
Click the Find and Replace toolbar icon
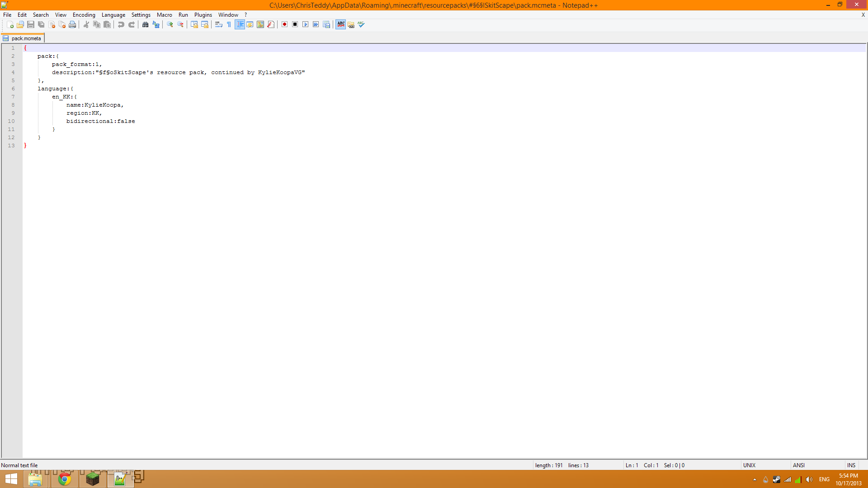[156, 24]
